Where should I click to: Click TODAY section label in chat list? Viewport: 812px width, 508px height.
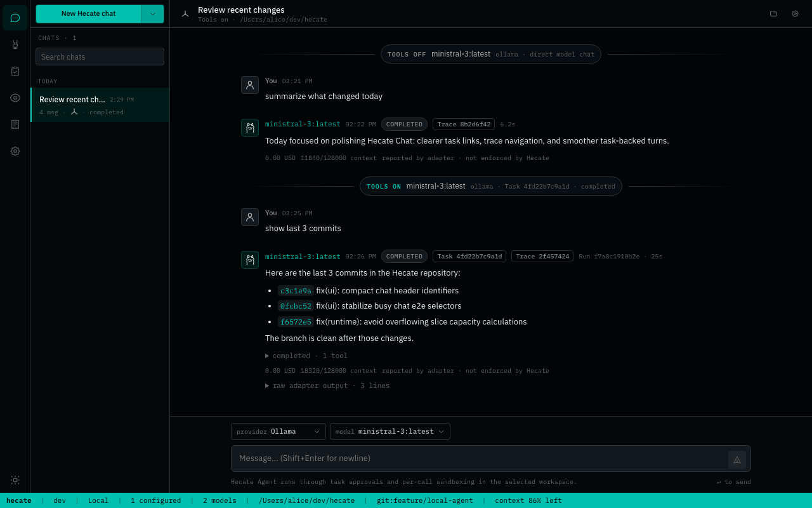pos(48,81)
